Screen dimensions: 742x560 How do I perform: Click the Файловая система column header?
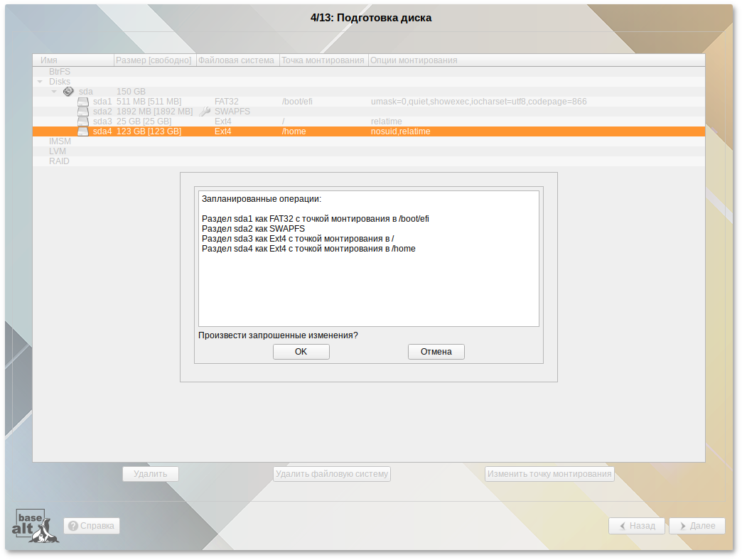(237, 60)
